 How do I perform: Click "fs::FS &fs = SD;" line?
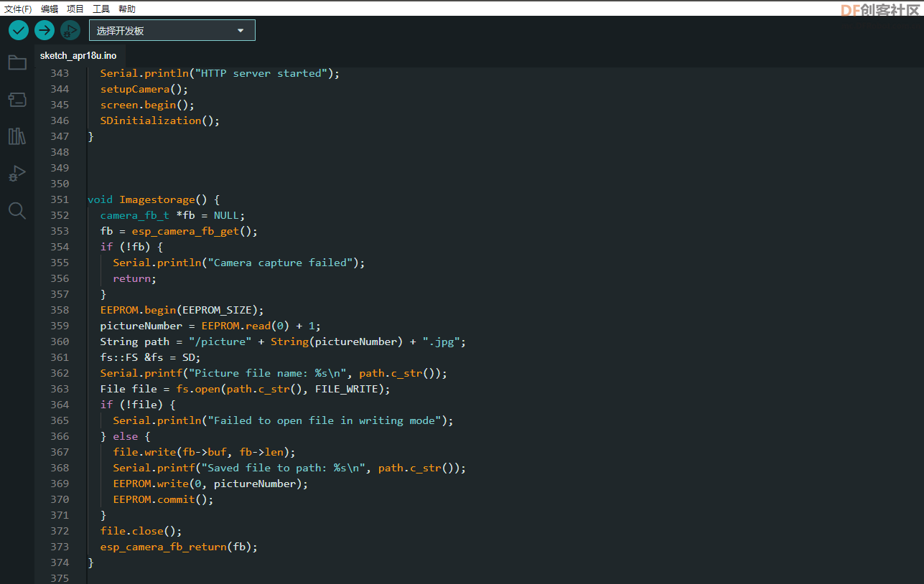tap(150, 357)
